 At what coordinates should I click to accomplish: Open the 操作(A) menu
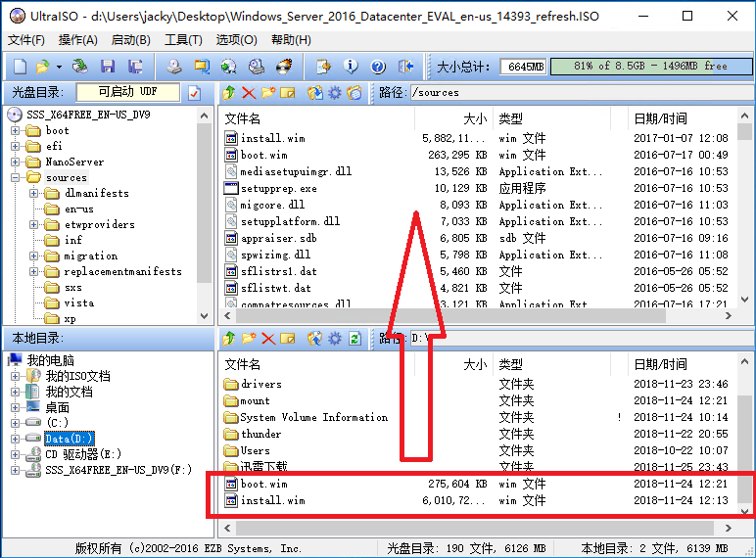[78, 40]
